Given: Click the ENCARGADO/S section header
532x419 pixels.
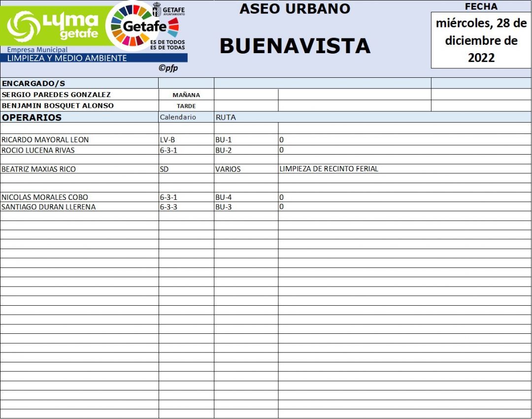Looking at the screenshot, I should point(33,83).
